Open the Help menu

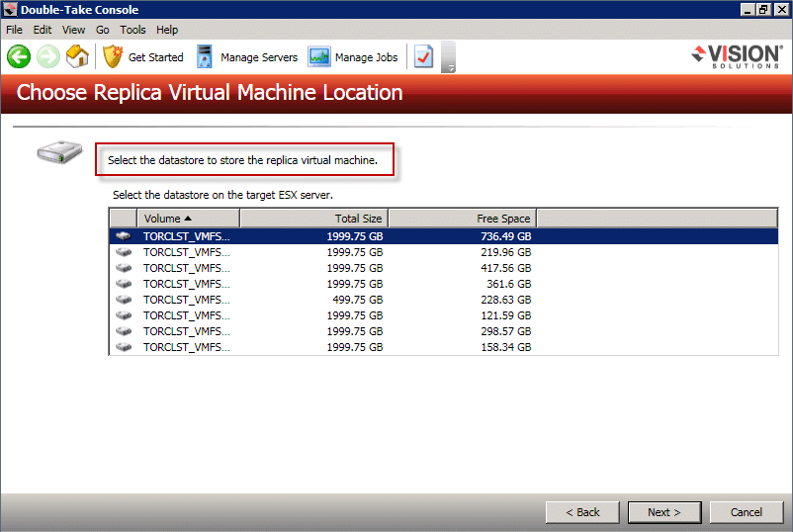coord(167,30)
